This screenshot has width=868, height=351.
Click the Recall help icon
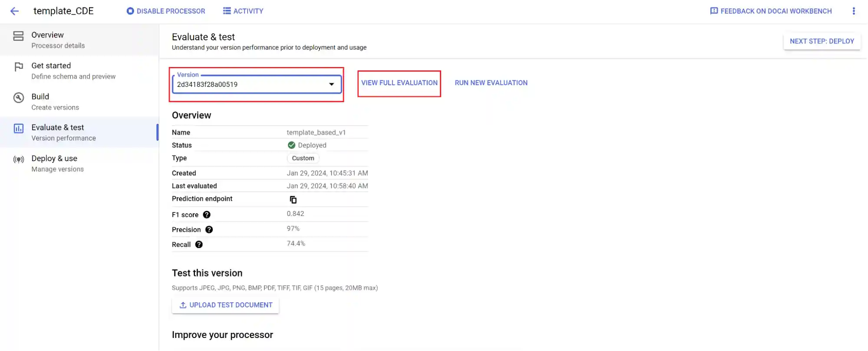click(x=199, y=245)
